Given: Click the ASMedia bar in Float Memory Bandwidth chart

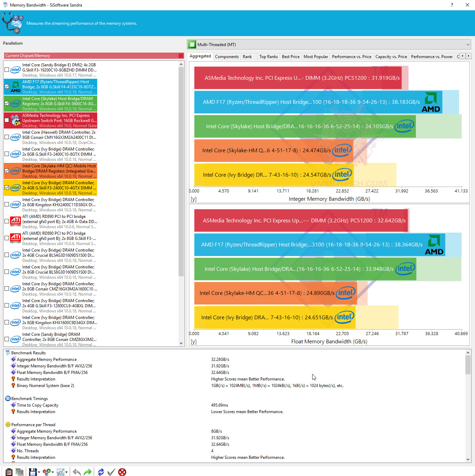Looking at the screenshot, I should tap(301, 221).
